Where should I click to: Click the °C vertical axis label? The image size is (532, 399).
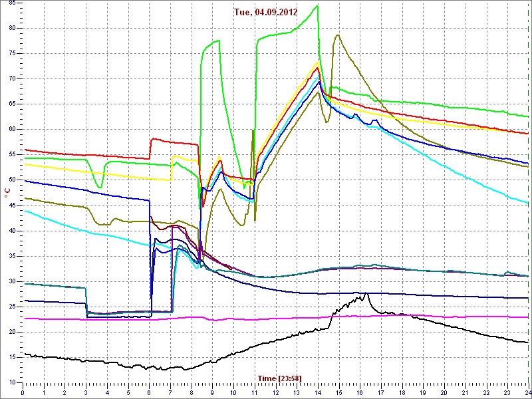7,194
